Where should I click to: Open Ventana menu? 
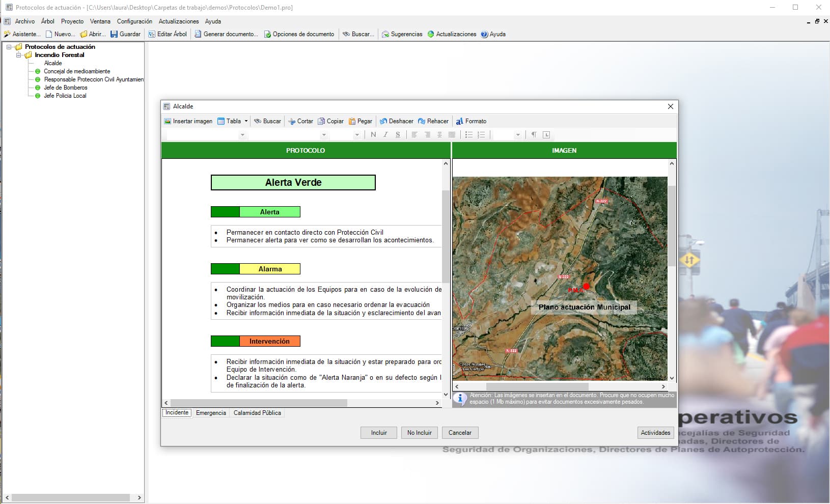pos(100,21)
